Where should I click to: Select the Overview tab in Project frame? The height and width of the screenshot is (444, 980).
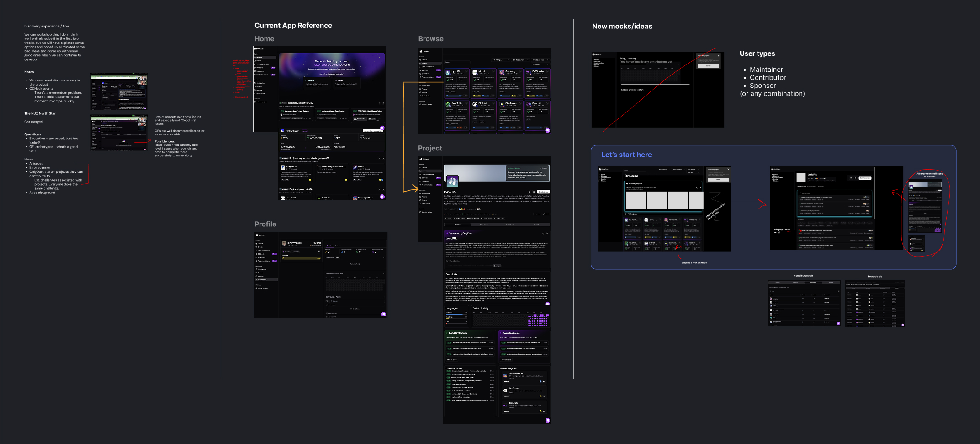click(457, 225)
